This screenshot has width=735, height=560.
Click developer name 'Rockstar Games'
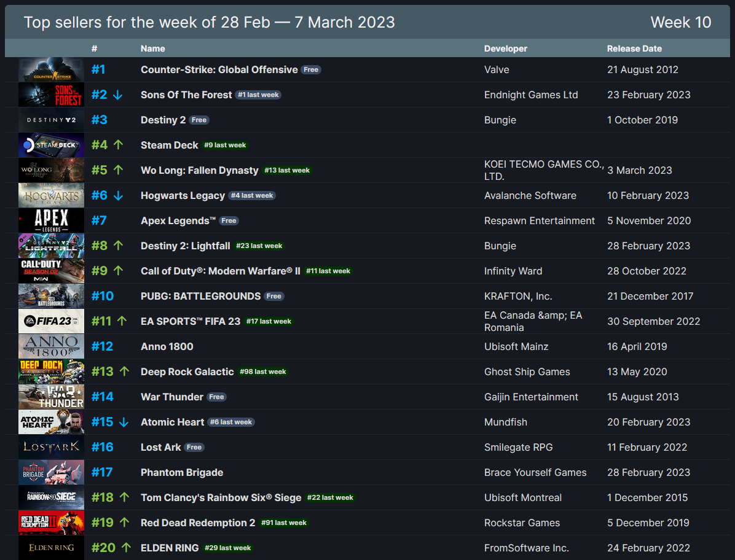[522, 523]
